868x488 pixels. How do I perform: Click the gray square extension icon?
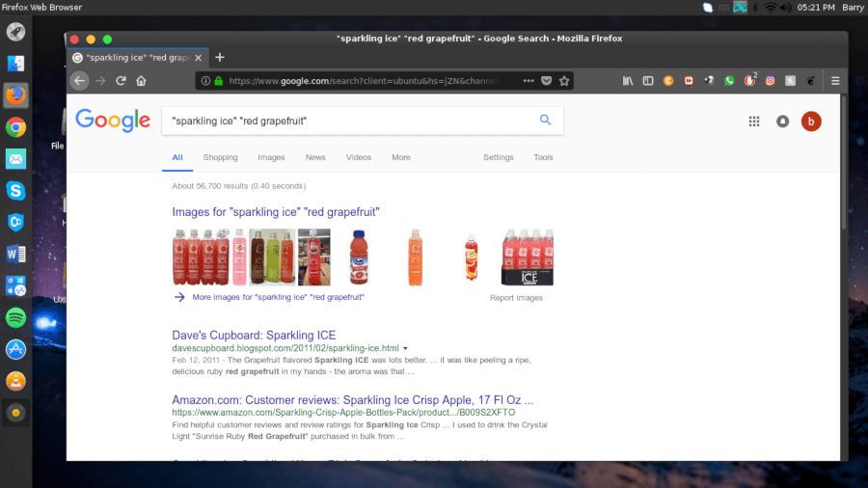pyautogui.click(x=791, y=81)
